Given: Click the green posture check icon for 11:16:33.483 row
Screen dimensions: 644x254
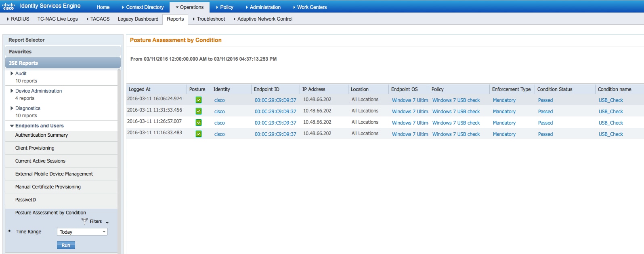Looking at the screenshot, I should click(x=199, y=134).
